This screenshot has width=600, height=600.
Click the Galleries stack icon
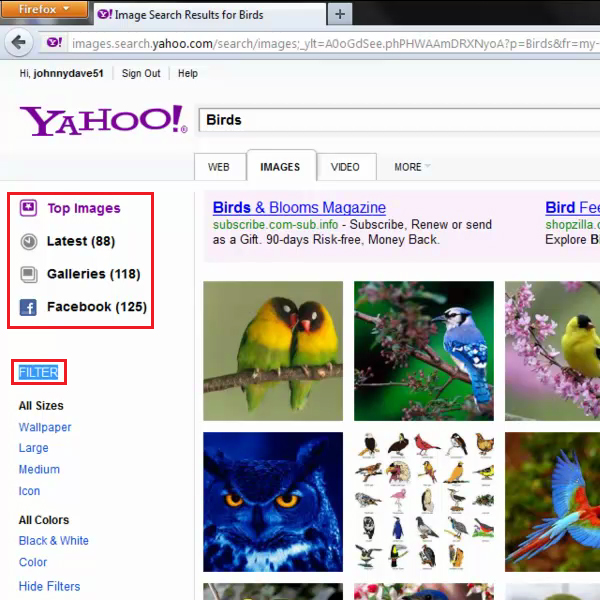coord(29,274)
